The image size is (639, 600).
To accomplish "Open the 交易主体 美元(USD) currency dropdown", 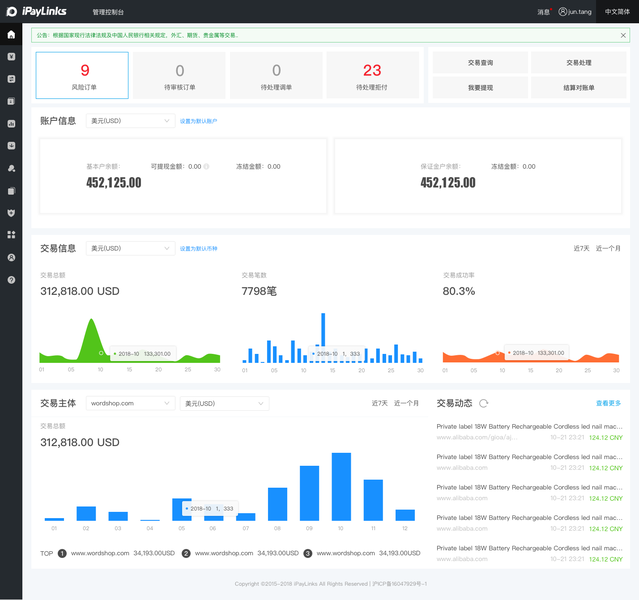I will click(x=225, y=403).
